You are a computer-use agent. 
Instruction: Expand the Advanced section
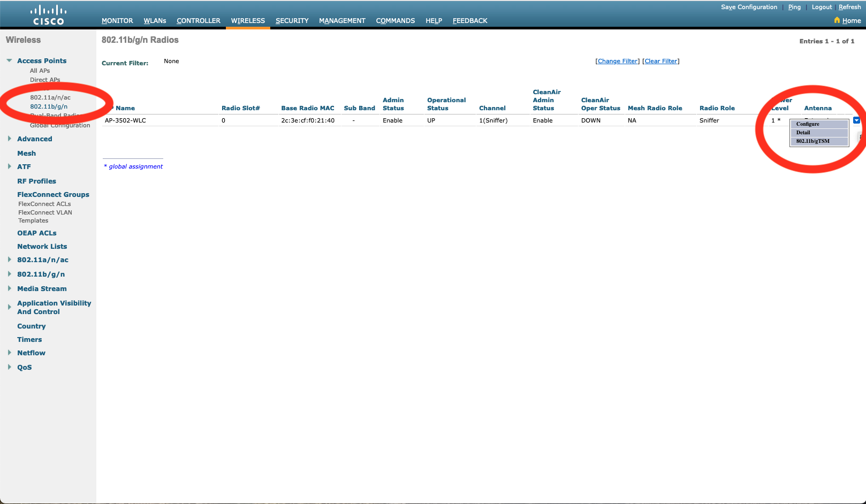click(9, 139)
